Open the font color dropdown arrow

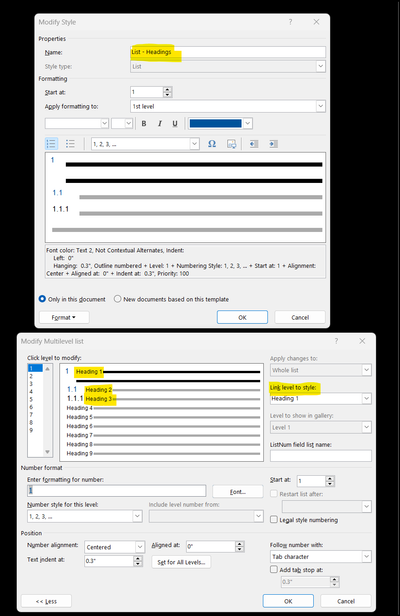[248, 123]
